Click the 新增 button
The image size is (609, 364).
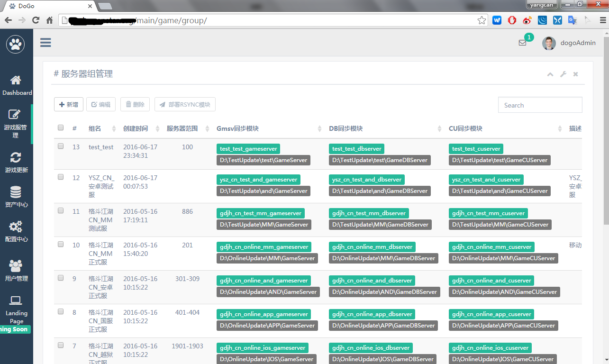point(69,105)
